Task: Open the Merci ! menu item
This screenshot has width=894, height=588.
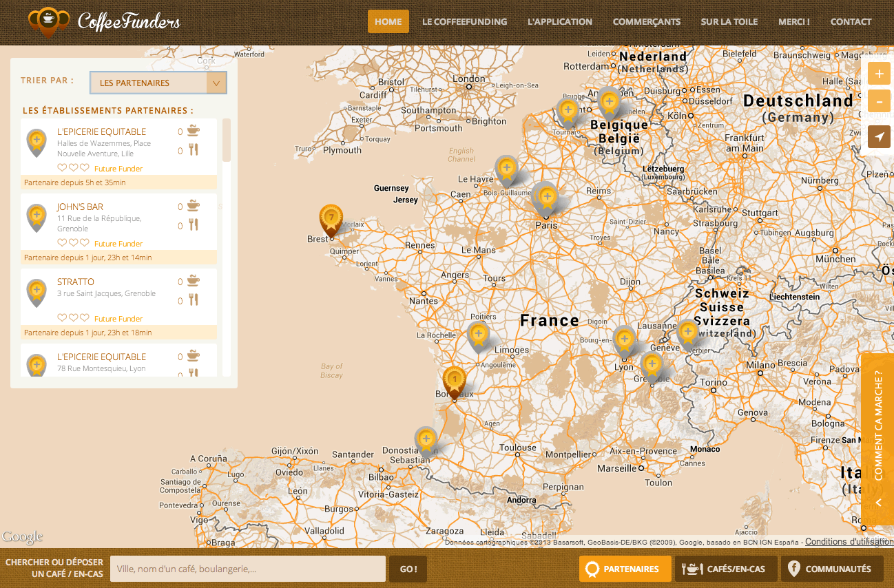Action: tap(794, 21)
